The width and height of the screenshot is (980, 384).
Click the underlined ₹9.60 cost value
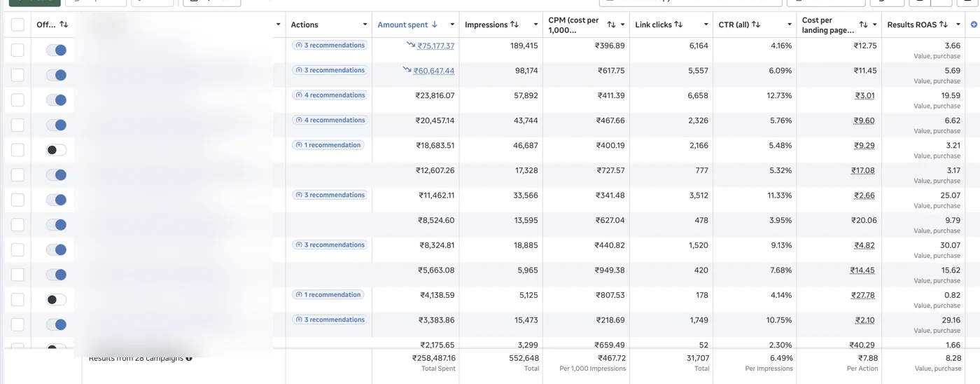tap(864, 121)
